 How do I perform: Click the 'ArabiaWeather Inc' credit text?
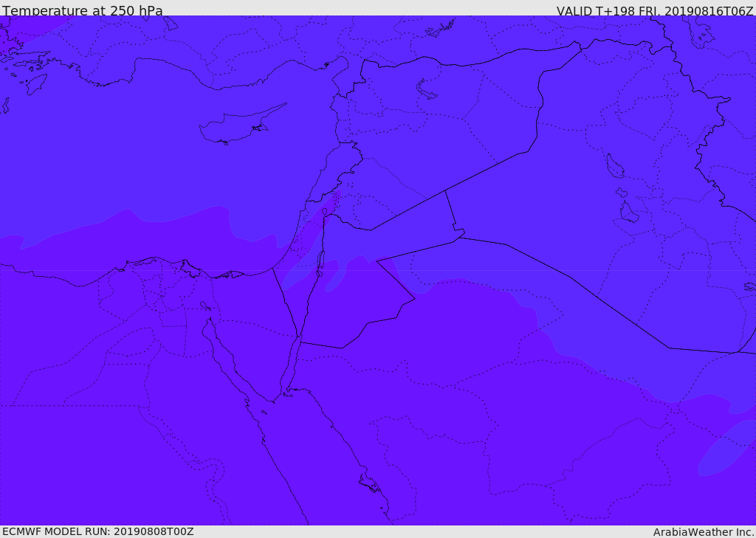coord(703,532)
